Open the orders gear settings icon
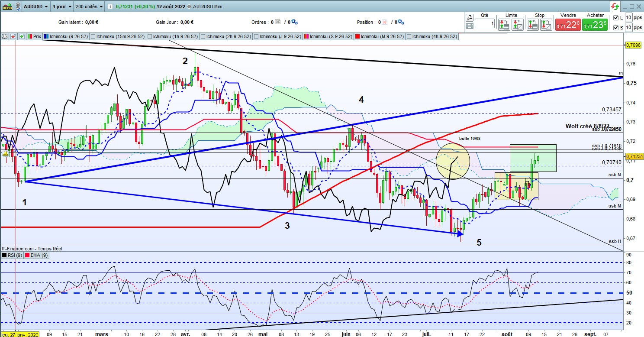 (x=295, y=22)
